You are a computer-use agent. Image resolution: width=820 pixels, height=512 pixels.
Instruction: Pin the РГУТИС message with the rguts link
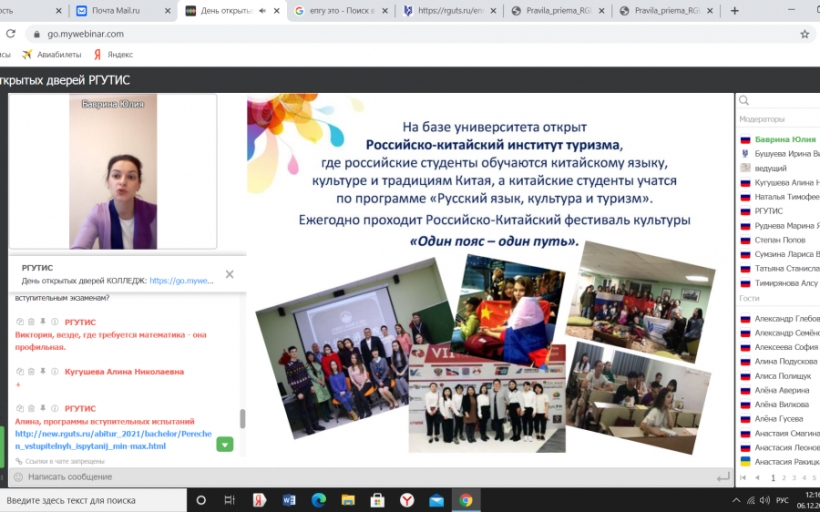point(43,408)
